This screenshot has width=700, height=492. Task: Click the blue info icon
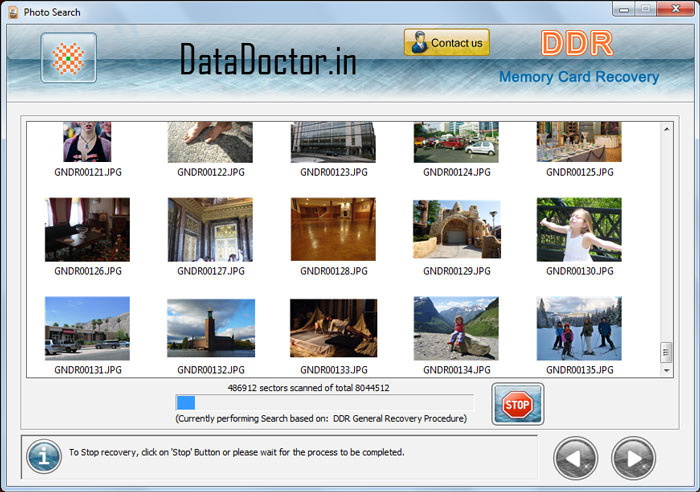[x=44, y=457]
